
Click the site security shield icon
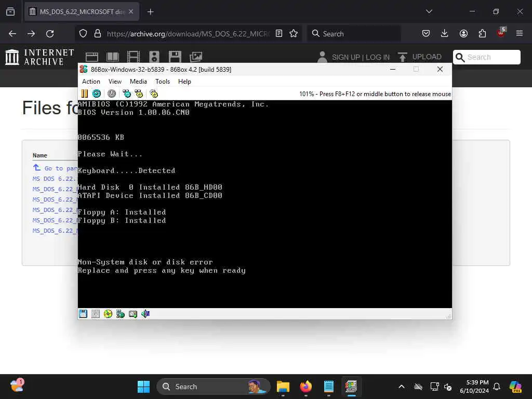(x=83, y=34)
